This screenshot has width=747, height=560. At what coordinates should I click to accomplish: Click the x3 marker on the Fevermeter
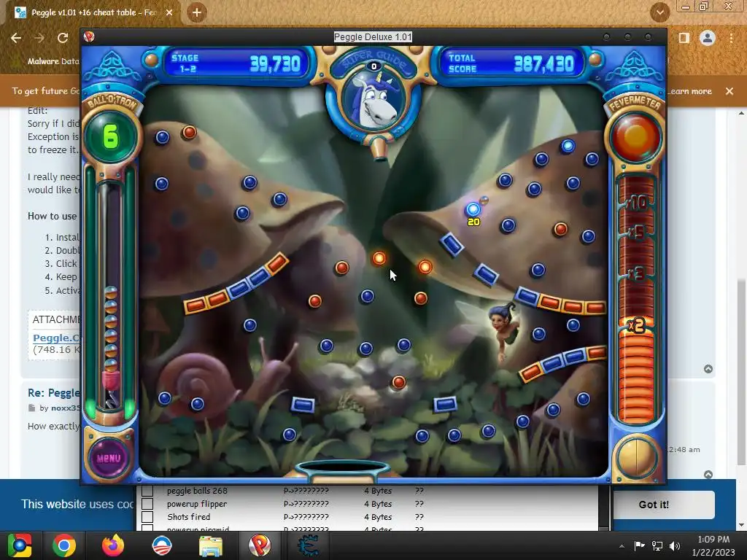coord(635,274)
